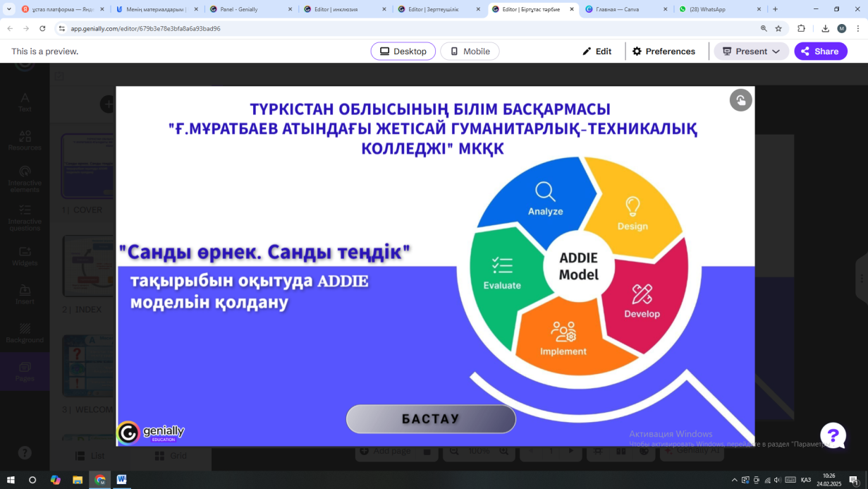The image size is (868, 489).
Task: Reload the page
Action: (x=42, y=28)
